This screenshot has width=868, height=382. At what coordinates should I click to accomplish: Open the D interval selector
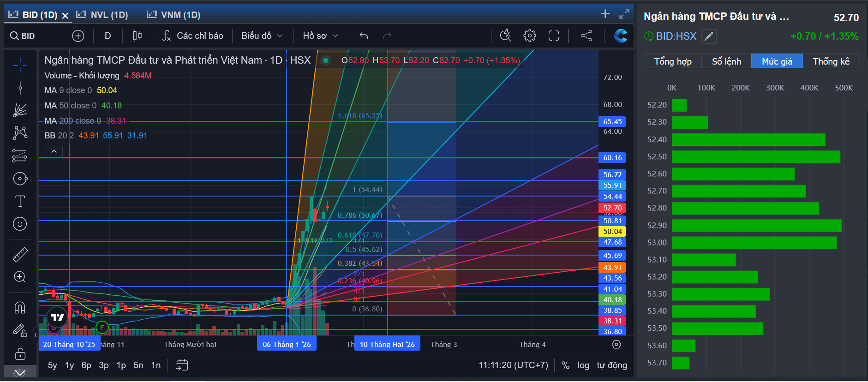[x=108, y=36]
